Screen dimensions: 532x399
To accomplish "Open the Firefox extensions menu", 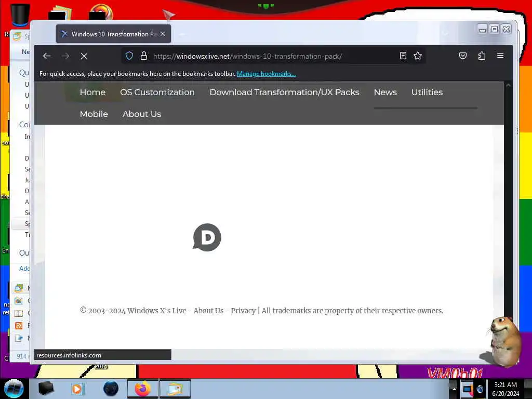I will pyautogui.click(x=482, y=56).
